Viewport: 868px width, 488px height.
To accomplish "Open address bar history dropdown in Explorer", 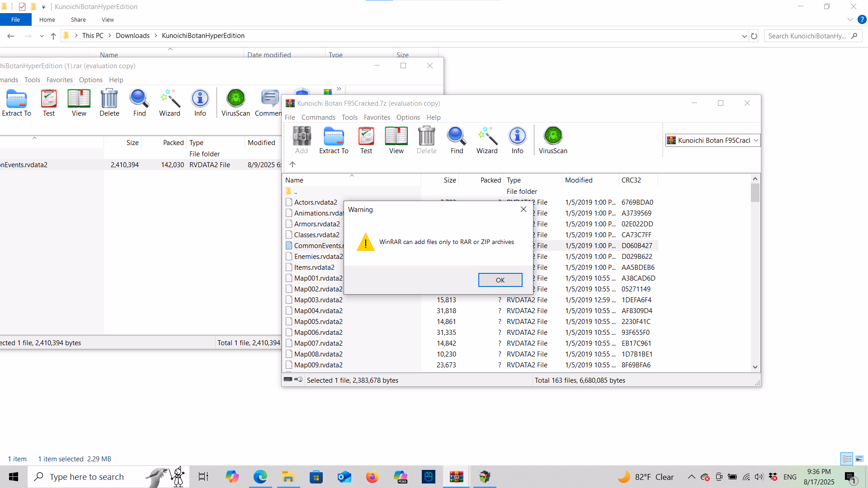I will pos(744,36).
